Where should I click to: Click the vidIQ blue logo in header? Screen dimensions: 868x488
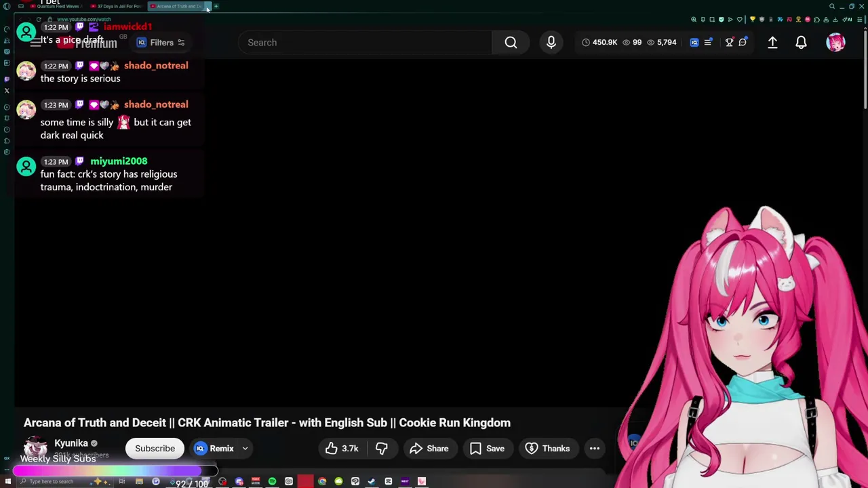694,43
